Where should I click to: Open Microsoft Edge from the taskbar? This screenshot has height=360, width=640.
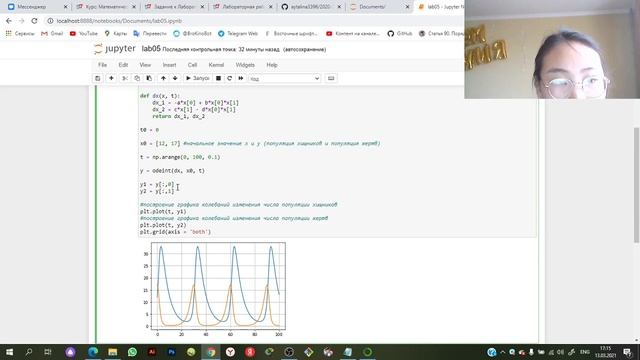93,352
